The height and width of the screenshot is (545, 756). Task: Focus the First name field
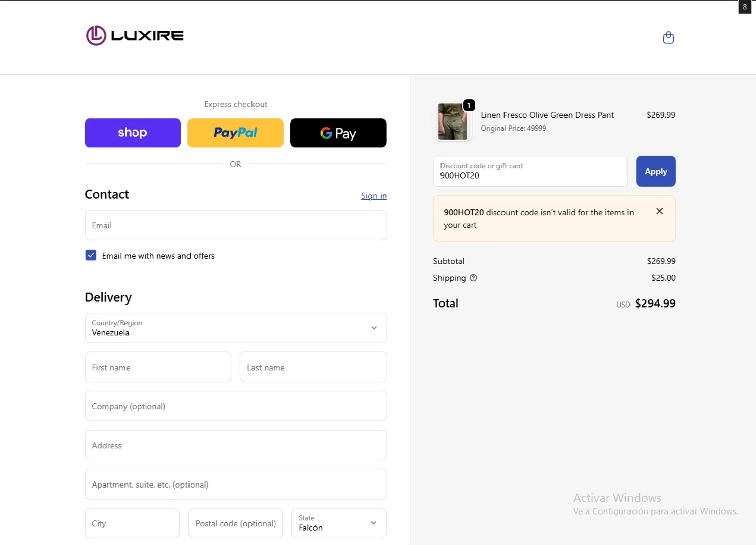(x=158, y=367)
